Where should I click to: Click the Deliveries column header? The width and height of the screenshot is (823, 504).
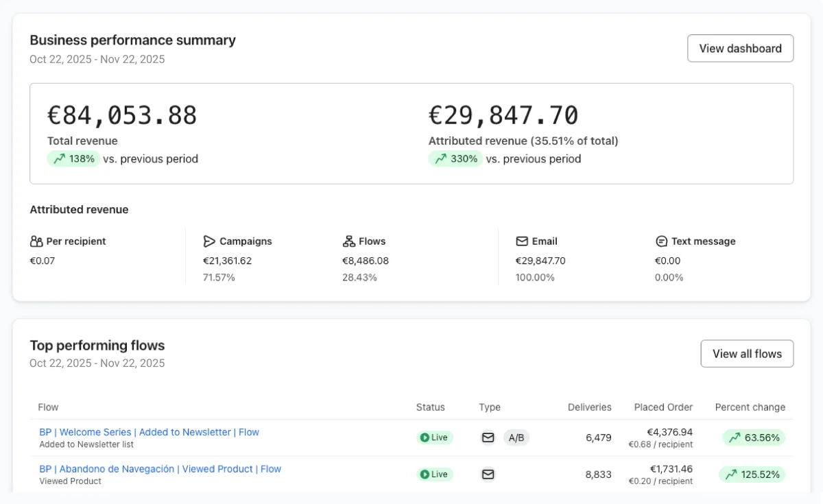click(x=589, y=407)
